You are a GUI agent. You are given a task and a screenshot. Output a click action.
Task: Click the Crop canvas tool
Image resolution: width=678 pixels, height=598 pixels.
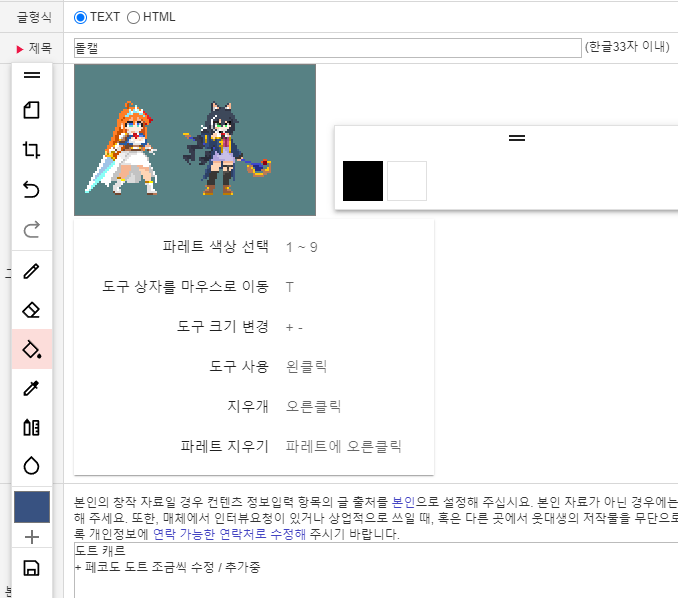(31, 150)
